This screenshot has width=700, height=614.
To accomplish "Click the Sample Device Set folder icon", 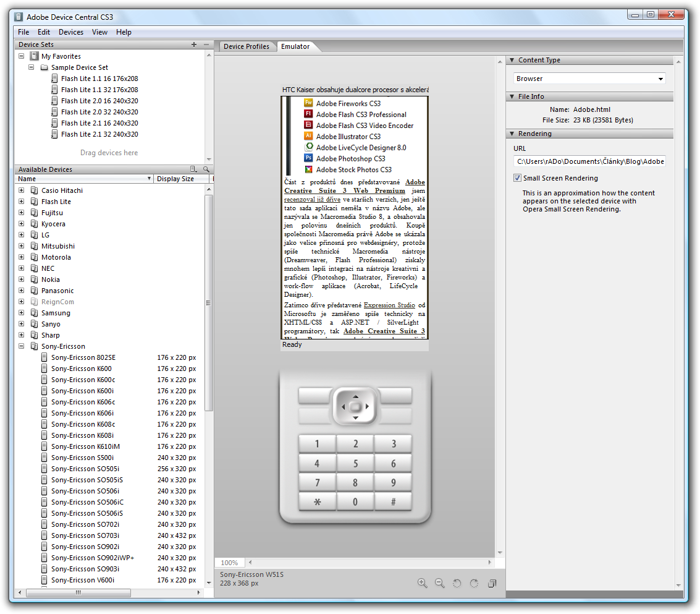I will click(44, 67).
